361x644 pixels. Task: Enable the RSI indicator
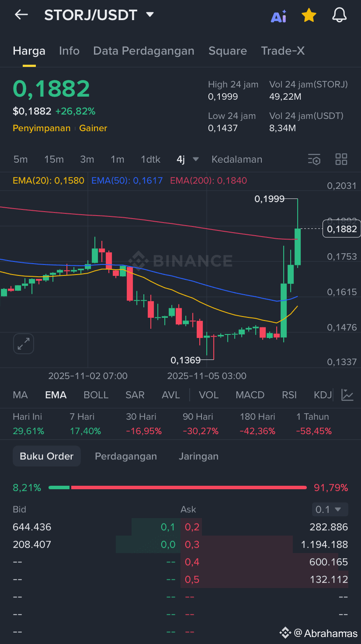289,395
